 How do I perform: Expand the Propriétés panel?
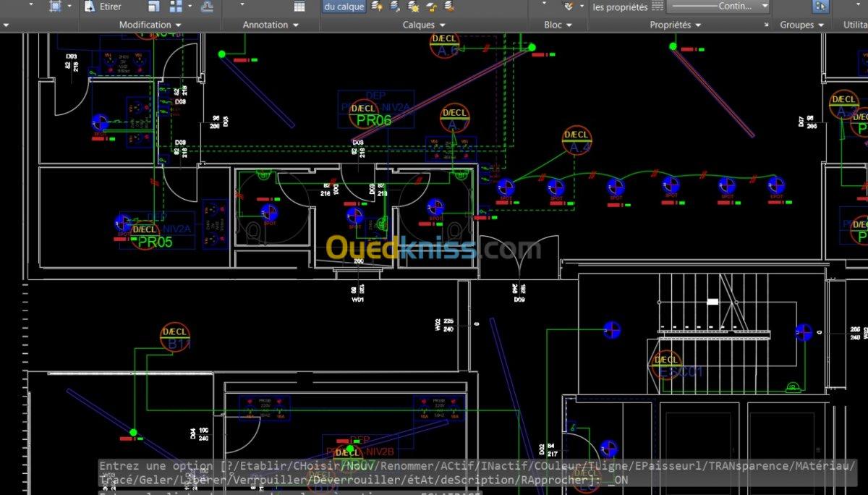(675, 25)
